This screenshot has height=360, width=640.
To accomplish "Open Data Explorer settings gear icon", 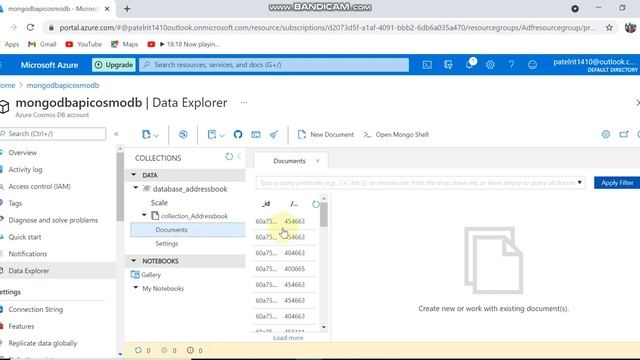I will (606, 134).
